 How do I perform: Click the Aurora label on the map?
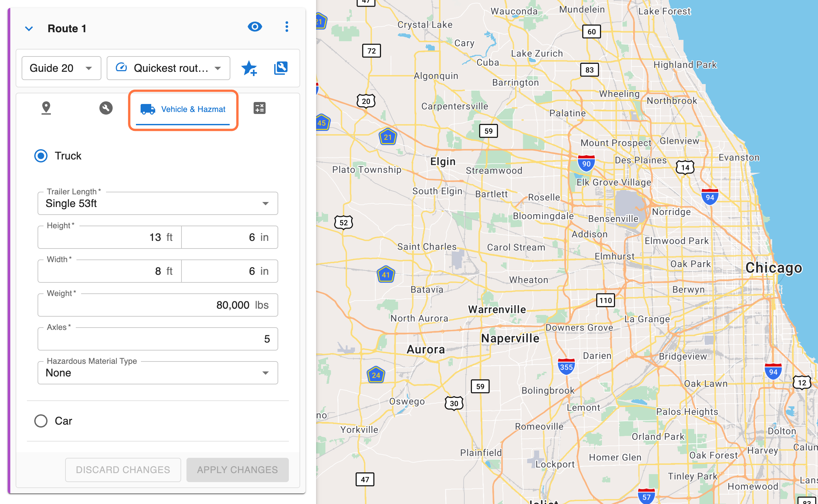(x=426, y=349)
